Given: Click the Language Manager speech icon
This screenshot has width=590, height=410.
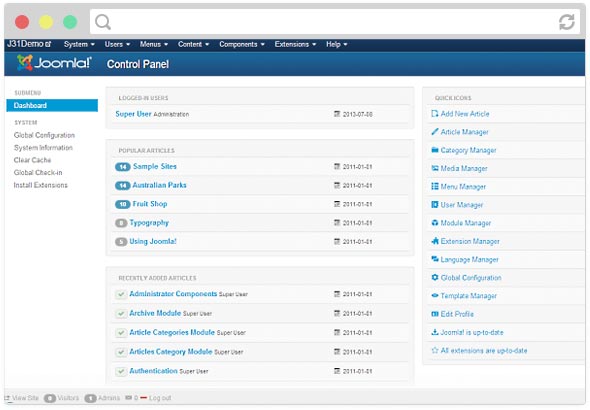Looking at the screenshot, I should tap(435, 259).
